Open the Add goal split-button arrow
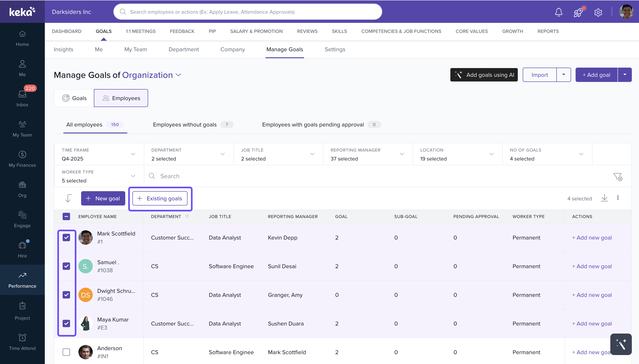639x364 pixels. click(x=625, y=75)
